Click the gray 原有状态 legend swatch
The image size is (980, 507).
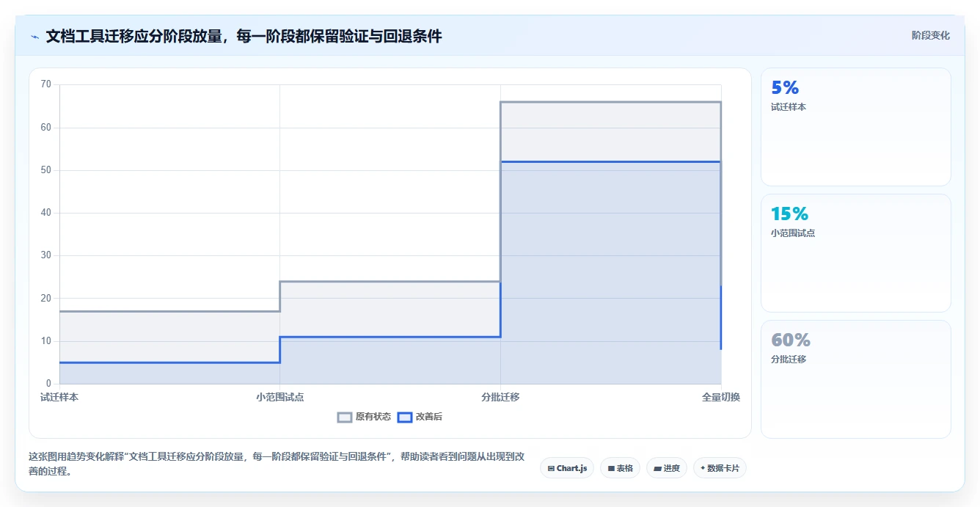pyautogui.click(x=345, y=417)
